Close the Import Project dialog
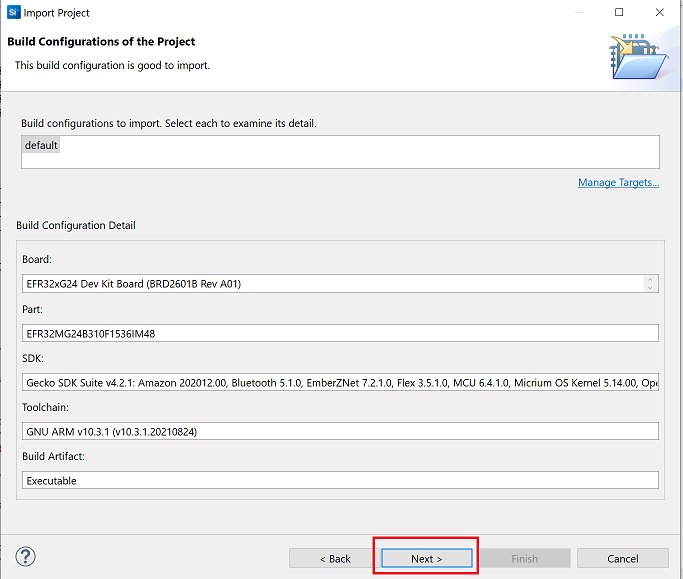The width and height of the screenshot is (683, 579). [659, 12]
